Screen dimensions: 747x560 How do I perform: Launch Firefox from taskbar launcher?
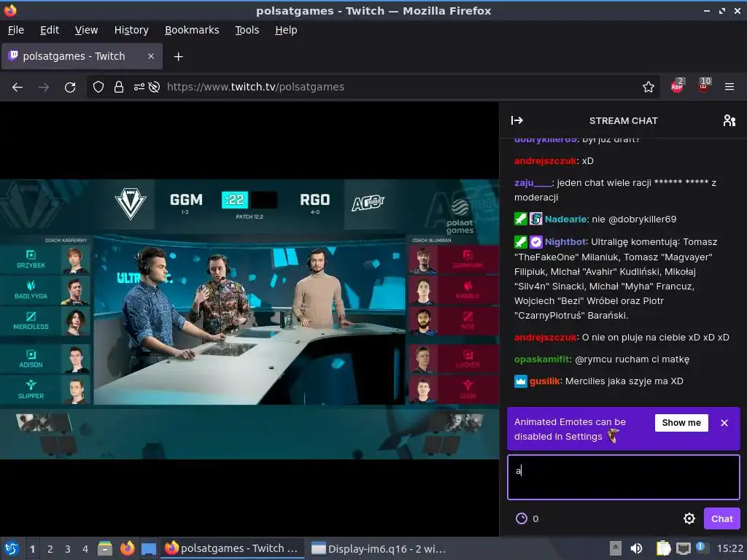[x=127, y=548]
